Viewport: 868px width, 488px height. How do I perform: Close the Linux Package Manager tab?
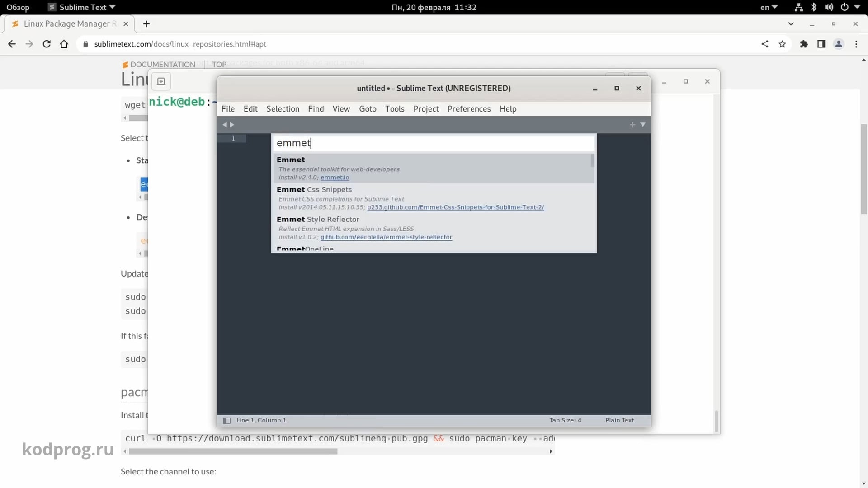coord(126,24)
